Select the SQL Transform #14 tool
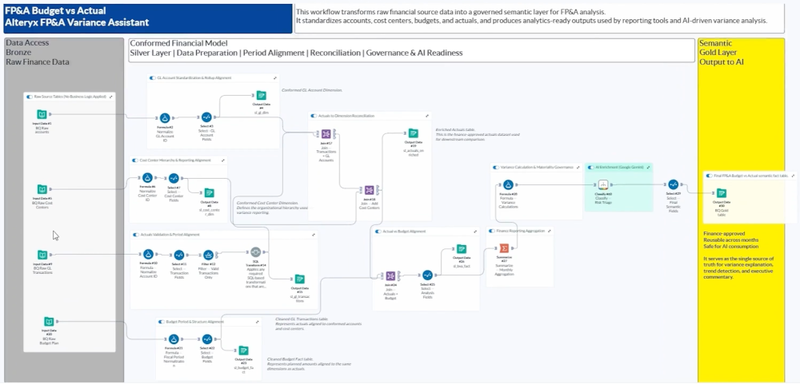The height and width of the screenshot is (384, 800). [x=256, y=252]
